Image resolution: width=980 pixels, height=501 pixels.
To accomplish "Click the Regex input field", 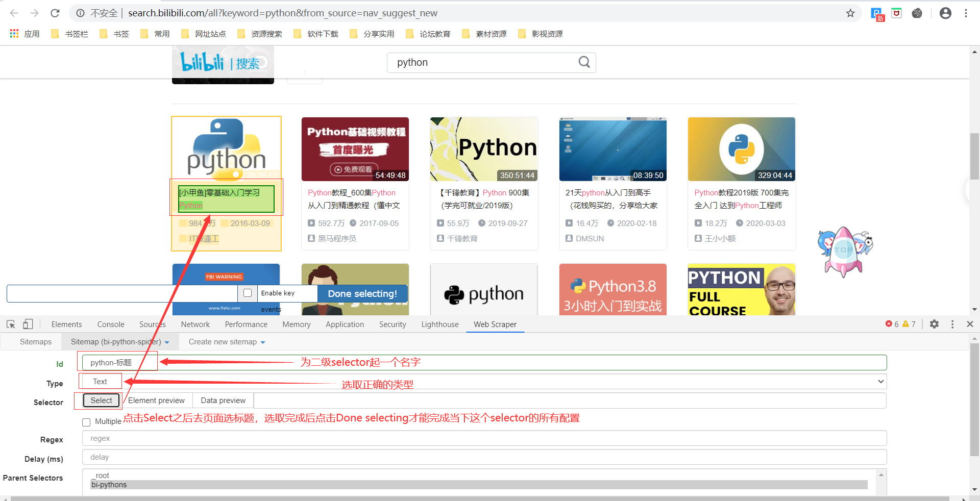I will click(484, 438).
